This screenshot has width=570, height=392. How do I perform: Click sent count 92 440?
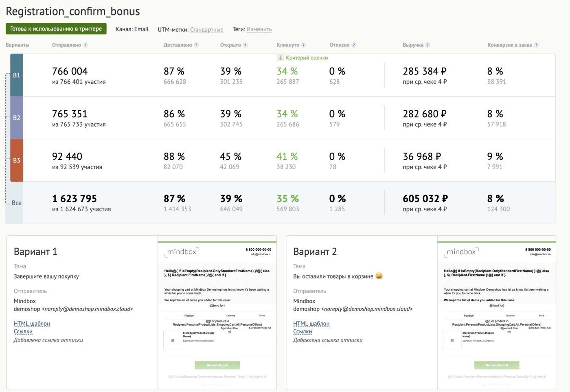[67, 157]
